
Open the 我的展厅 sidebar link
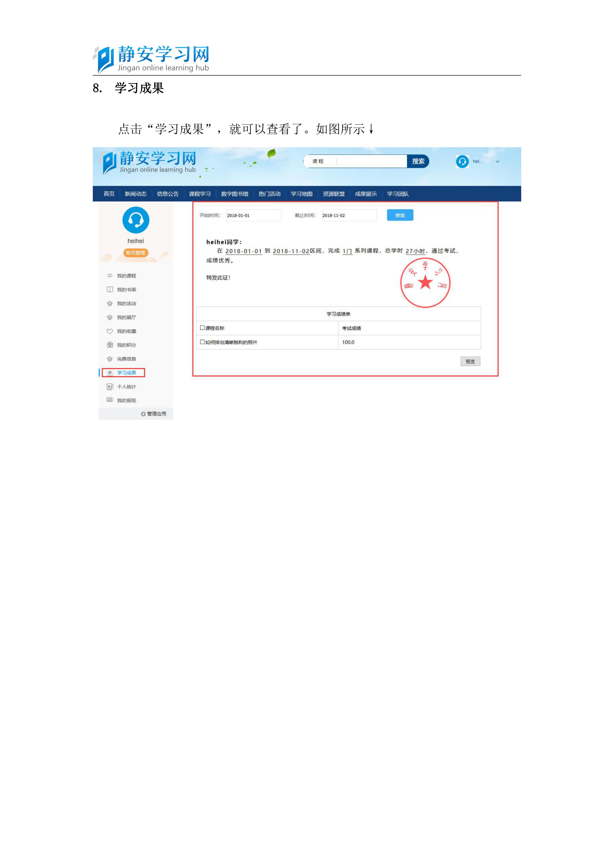[127, 317]
